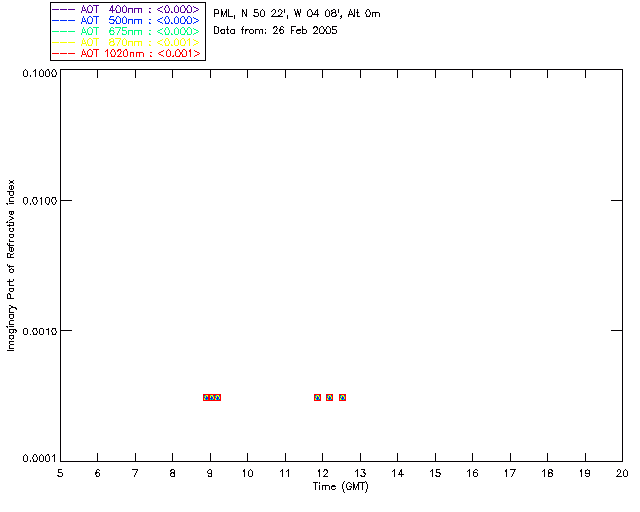Click the x-axis tick label 5

(x=60, y=473)
